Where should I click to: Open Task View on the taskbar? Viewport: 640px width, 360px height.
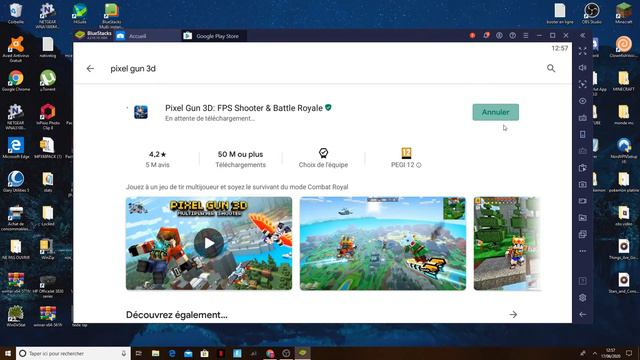point(139,353)
